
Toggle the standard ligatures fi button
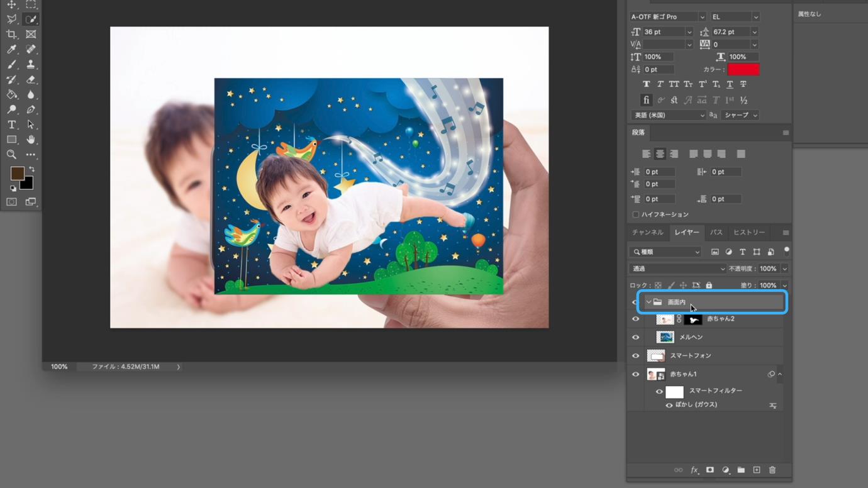[646, 100]
